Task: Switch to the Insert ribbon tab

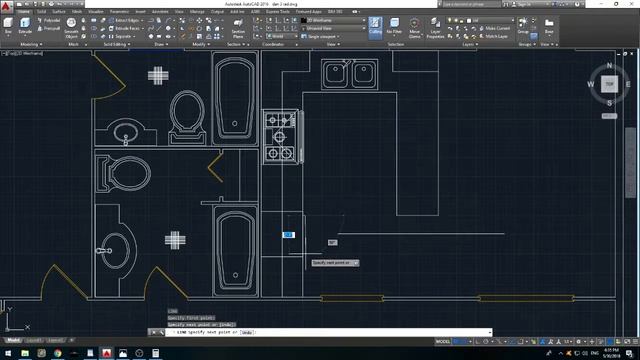Action: click(x=140, y=12)
